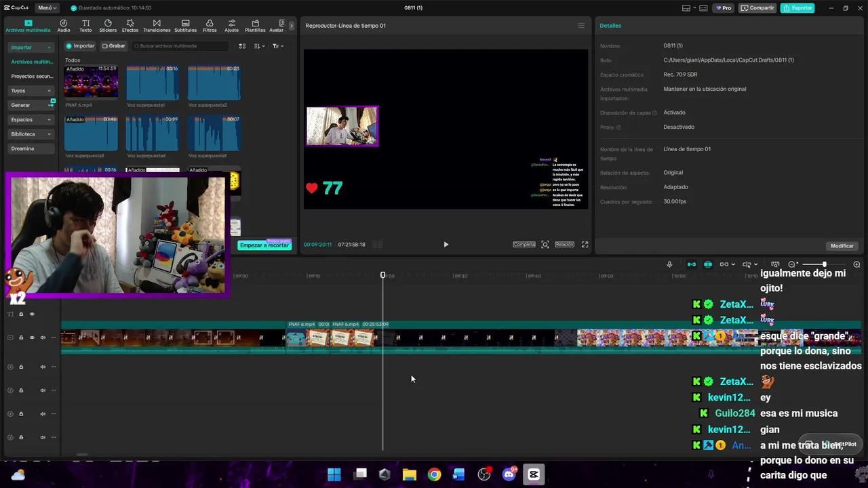Image resolution: width=868 pixels, height=488 pixels.
Task: Click the Exportar button
Action: tap(797, 8)
